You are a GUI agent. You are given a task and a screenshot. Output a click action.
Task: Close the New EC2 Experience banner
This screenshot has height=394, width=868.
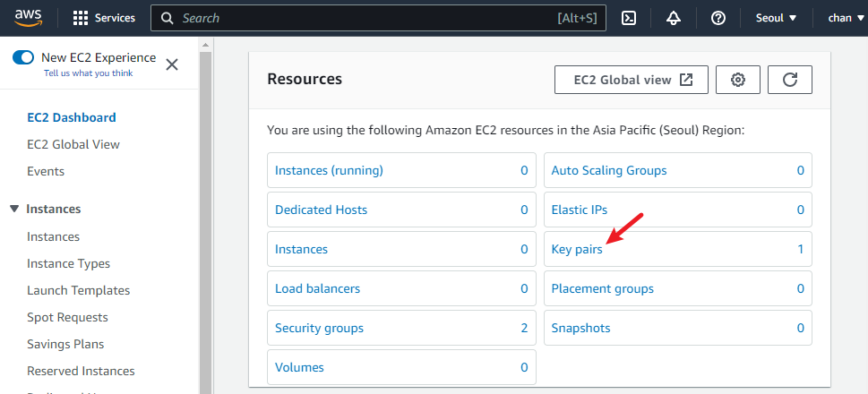(x=172, y=64)
